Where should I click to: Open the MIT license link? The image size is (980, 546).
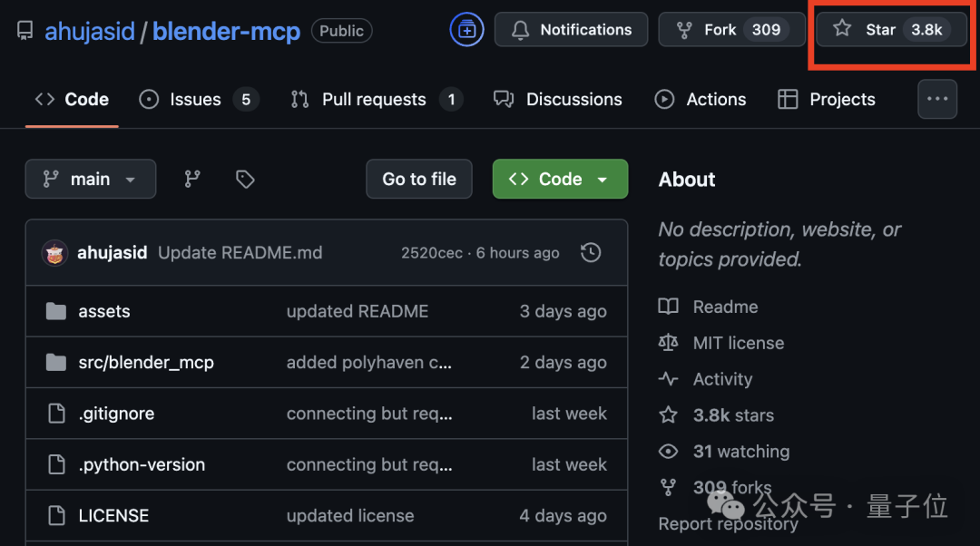(738, 343)
